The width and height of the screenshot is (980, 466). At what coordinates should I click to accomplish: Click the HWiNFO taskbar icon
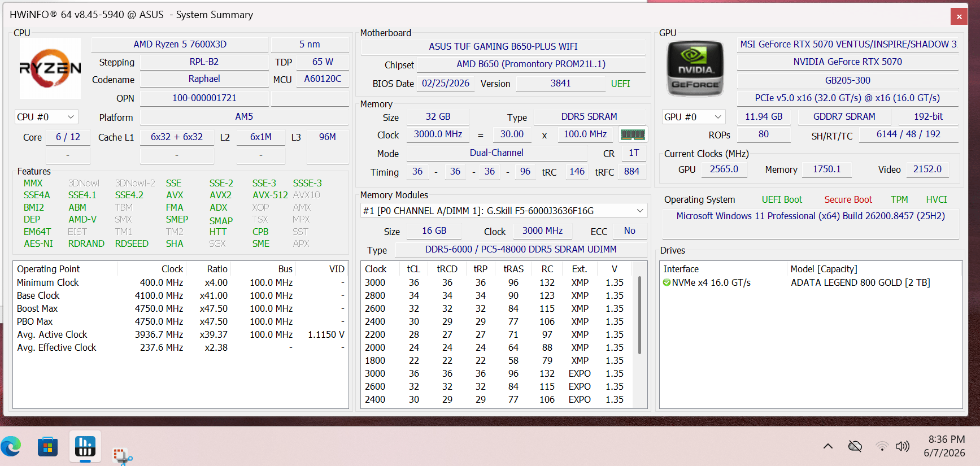tap(85, 447)
